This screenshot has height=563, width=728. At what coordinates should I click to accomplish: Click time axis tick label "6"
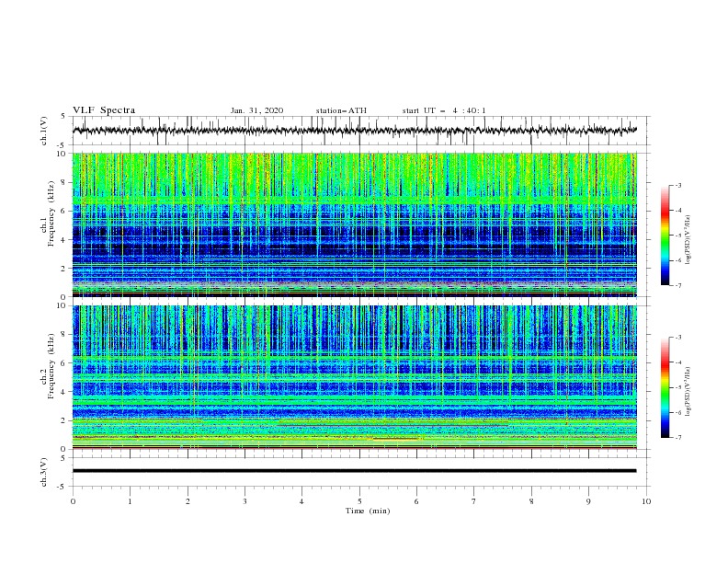click(416, 501)
